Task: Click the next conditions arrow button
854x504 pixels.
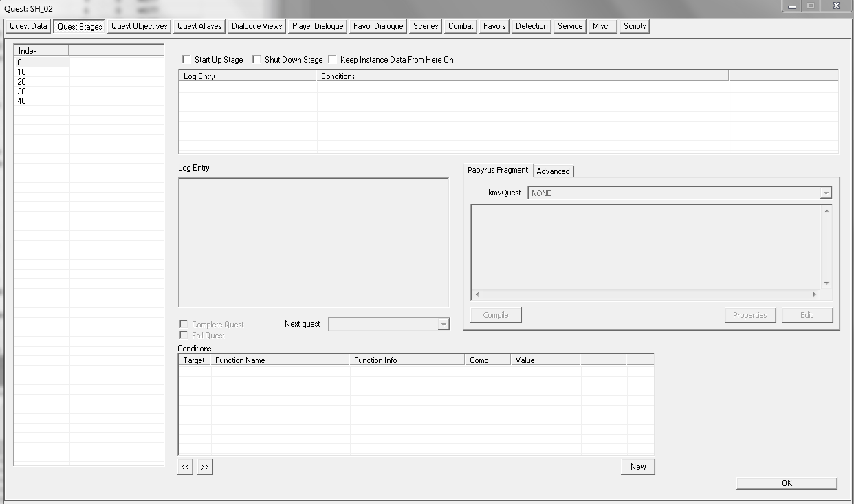Action: pos(205,467)
